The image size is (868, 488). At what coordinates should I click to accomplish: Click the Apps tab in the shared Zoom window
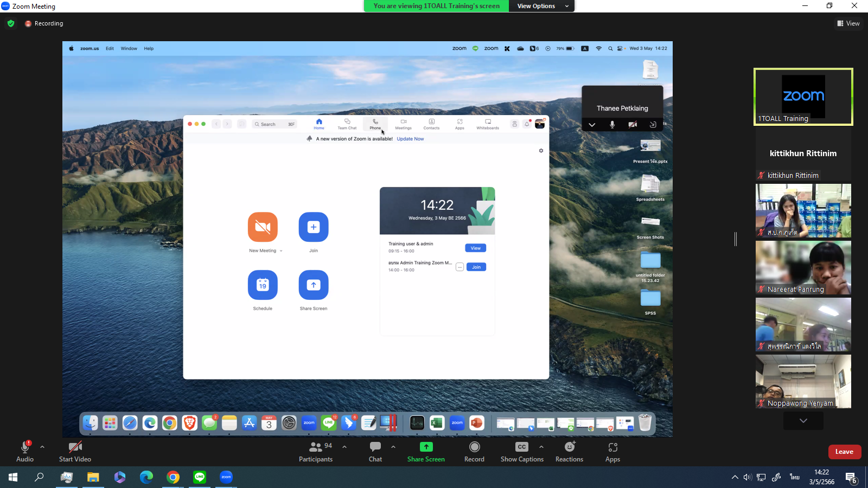click(x=459, y=124)
